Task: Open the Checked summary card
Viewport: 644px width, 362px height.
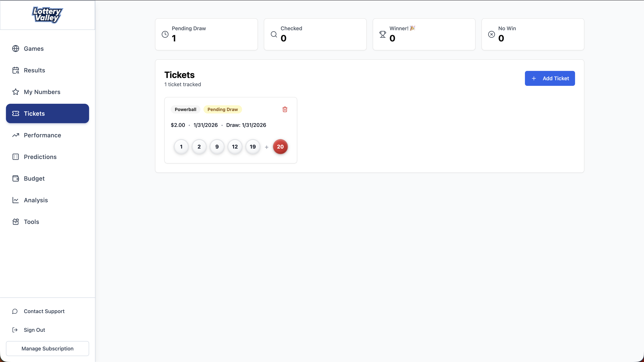Action: tap(315, 34)
